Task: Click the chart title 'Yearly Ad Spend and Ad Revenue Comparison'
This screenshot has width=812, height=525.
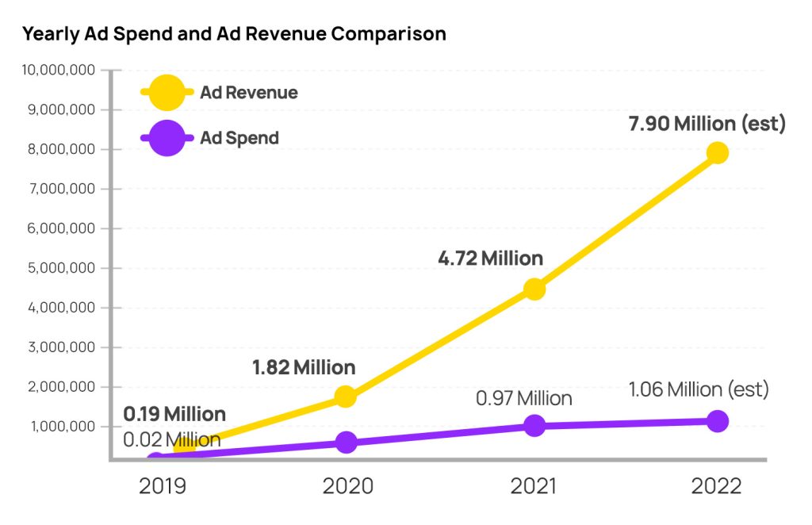Action: pyautogui.click(x=234, y=33)
